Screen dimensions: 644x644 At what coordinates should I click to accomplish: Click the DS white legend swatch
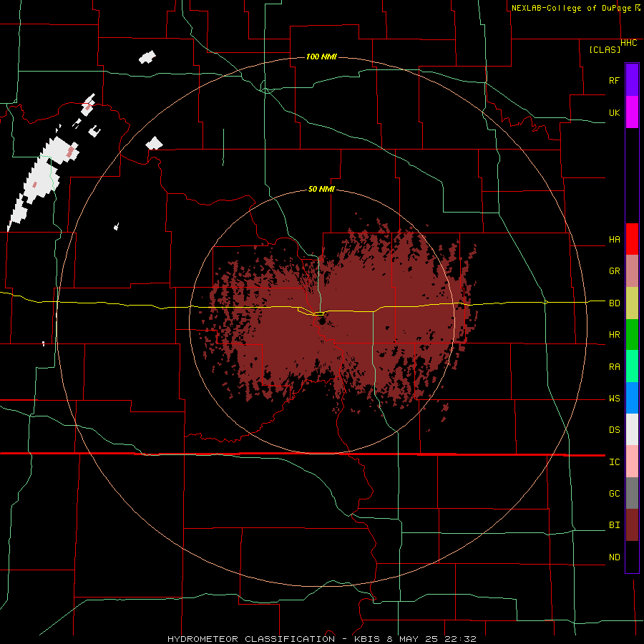pyautogui.click(x=632, y=429)
